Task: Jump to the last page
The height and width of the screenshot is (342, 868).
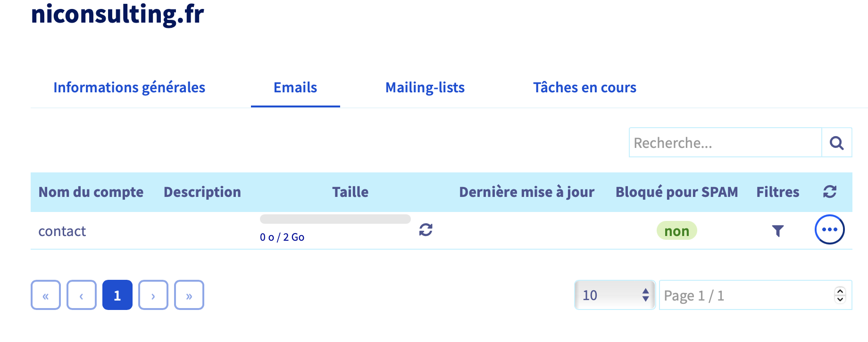Action: (x=189, y=295)
